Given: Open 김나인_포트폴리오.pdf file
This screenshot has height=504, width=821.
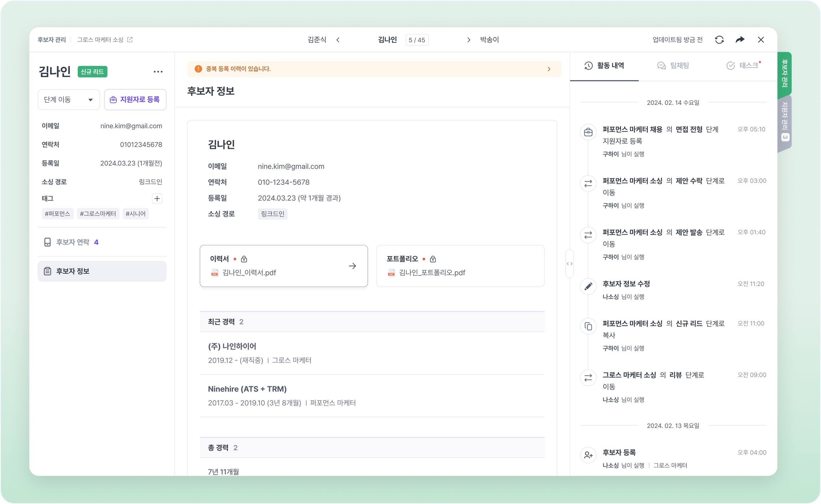Looking at the screenshot, I should click(x=432, y=272).
